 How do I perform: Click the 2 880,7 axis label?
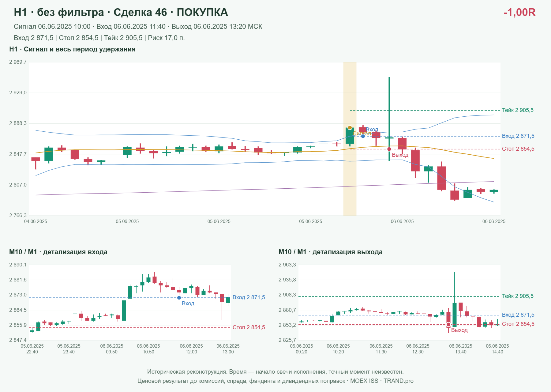[x=287, y=310]
